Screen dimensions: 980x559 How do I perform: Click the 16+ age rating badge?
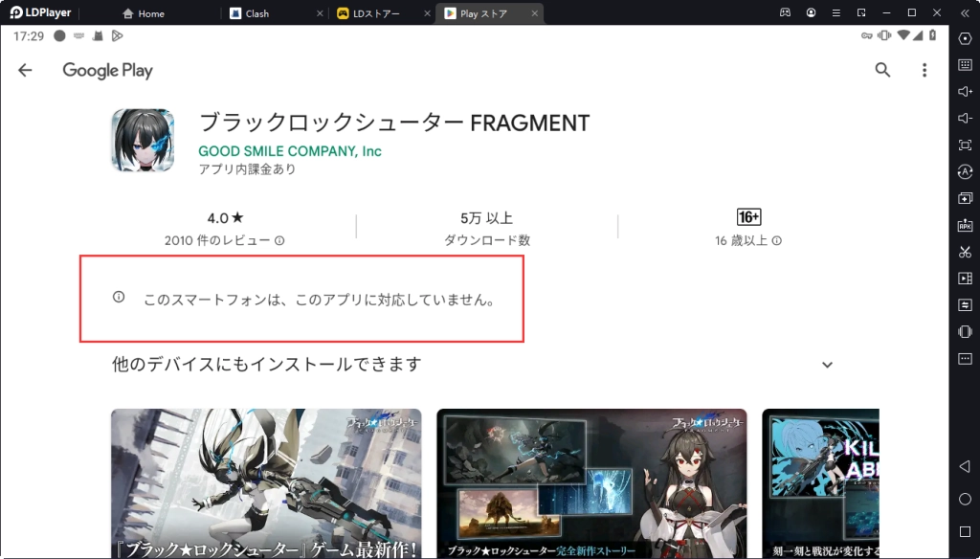[x=748, y=217]
